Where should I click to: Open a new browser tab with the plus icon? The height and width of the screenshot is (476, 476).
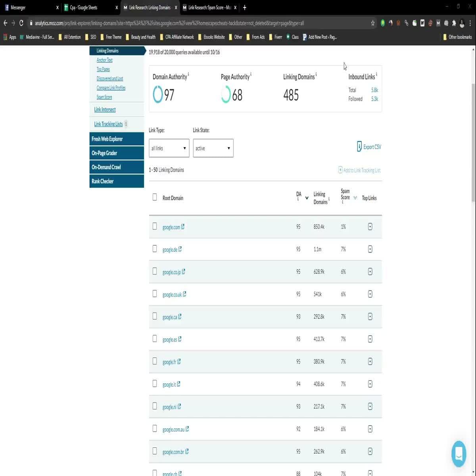click(244, 8)
